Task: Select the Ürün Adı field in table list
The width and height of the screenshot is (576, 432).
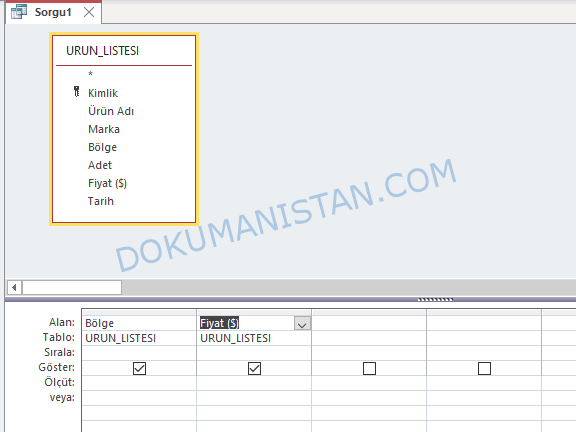Action: (111, 111)
